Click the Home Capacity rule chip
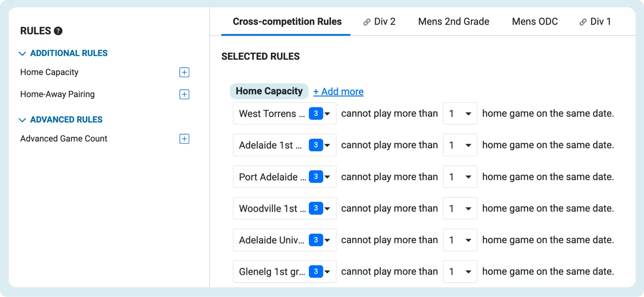Viewport: 644px width, 297px height. 269,91
